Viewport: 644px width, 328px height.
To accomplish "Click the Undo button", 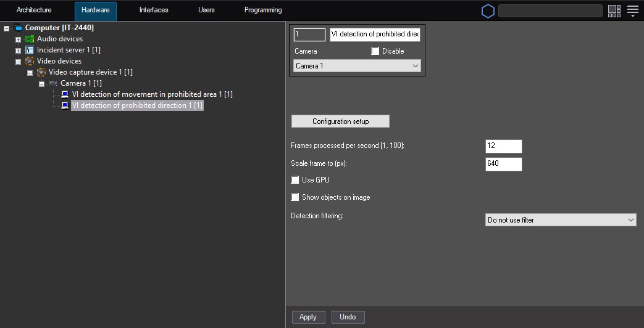I will [348, 317].
